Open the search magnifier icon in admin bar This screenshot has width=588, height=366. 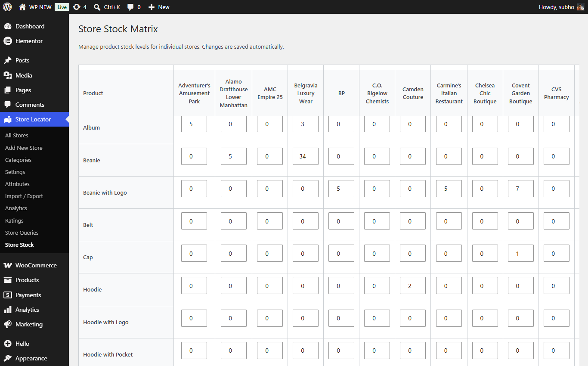click(97, 7)
